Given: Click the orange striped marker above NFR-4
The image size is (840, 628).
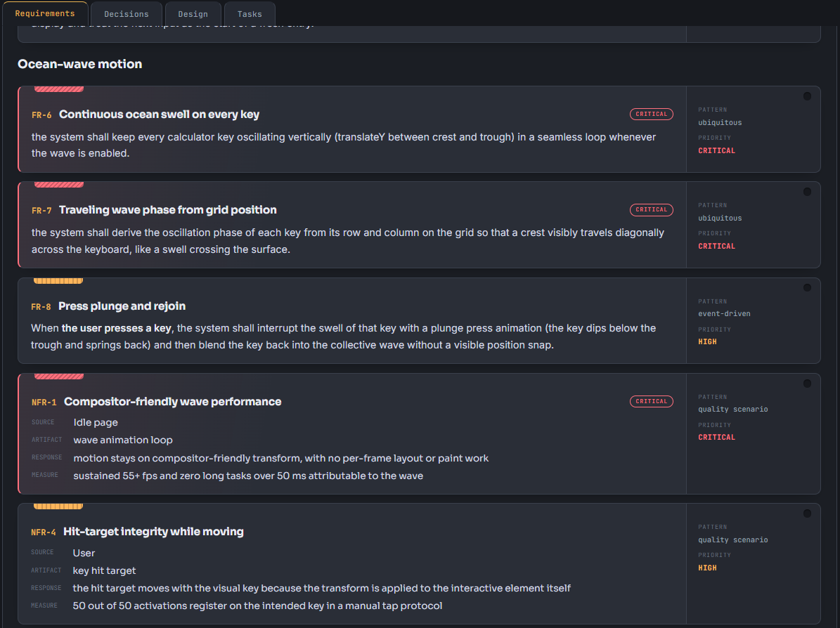Looking at the screenshot, I should click(x=58, y=506).
